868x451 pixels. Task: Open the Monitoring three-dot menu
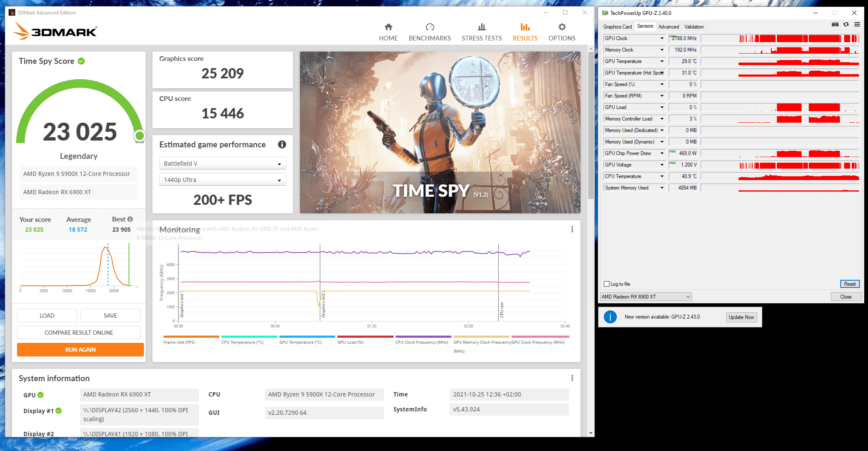(x=572, y=230)
